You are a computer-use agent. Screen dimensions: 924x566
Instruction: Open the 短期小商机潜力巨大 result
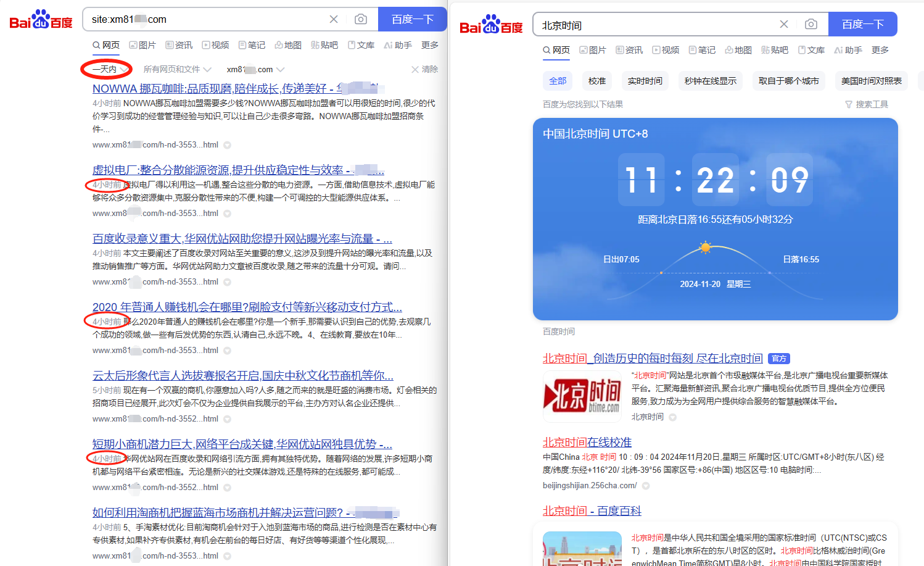click(242, 444)
